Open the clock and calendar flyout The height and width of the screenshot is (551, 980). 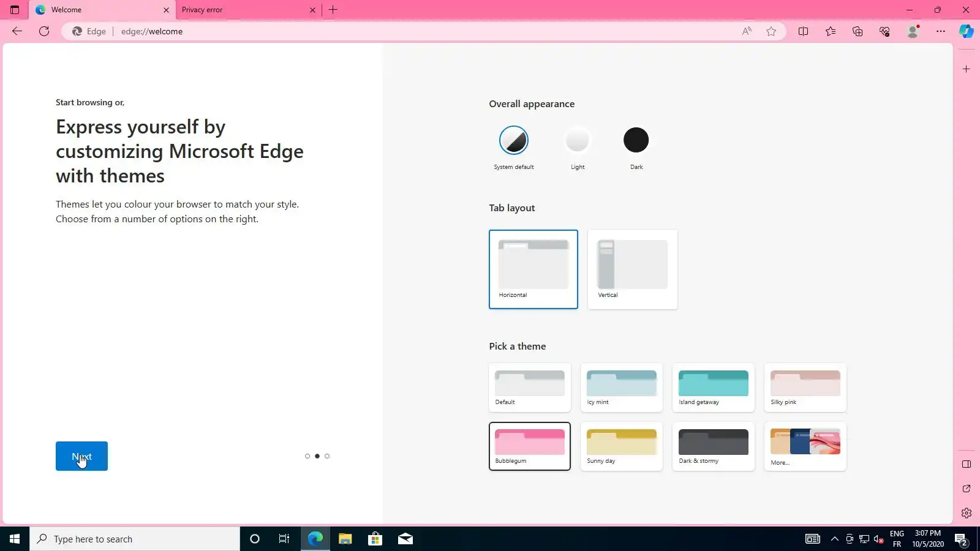point(928,539)
